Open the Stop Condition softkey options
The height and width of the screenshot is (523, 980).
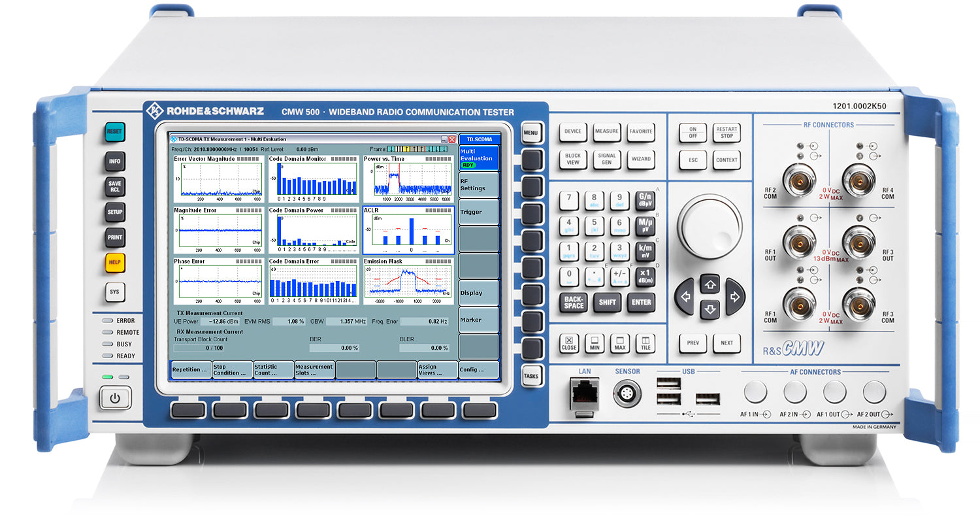tap(232, 370)
